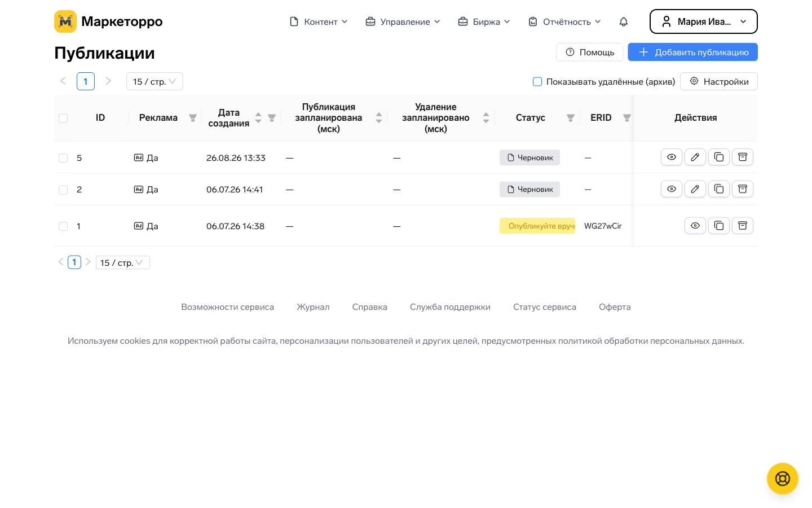Open Помощь help button
Viewport: 812px width, 508px height.
pos(590,52)
